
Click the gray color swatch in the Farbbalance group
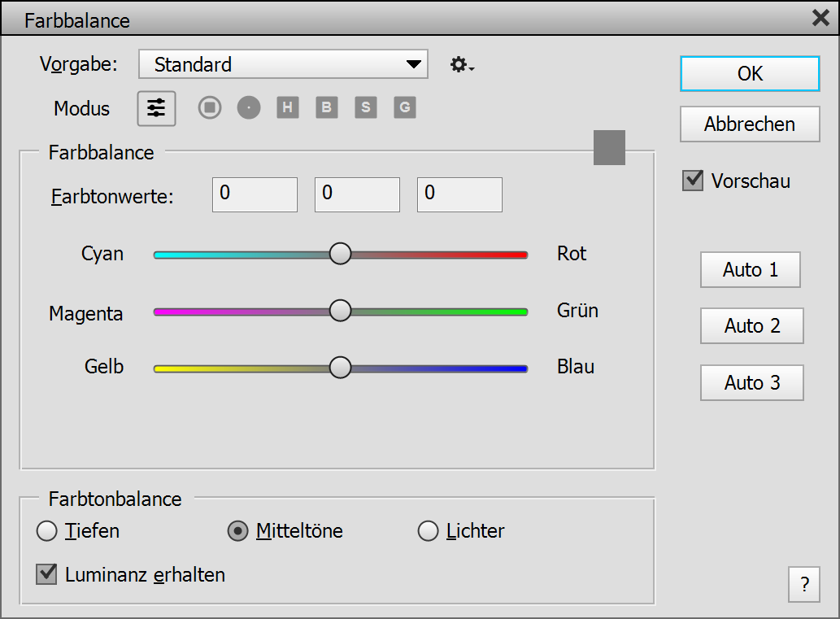point(609,148)
